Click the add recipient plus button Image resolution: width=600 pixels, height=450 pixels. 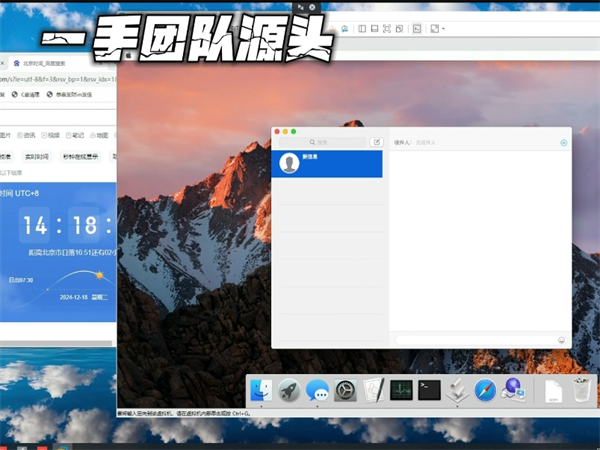[563, 143]
